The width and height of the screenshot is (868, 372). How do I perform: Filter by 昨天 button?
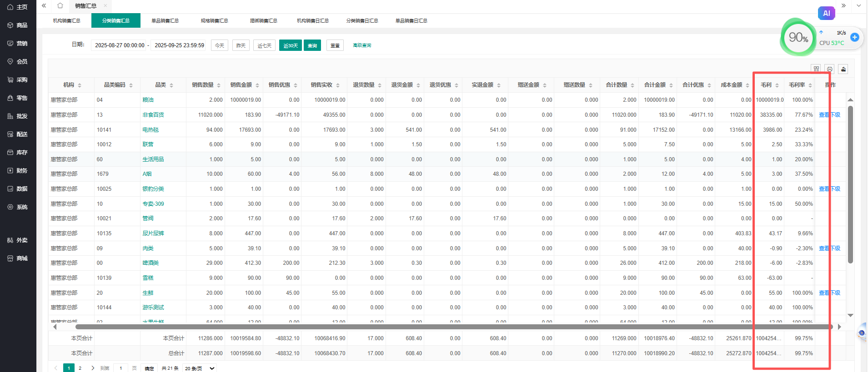[241, 45]
